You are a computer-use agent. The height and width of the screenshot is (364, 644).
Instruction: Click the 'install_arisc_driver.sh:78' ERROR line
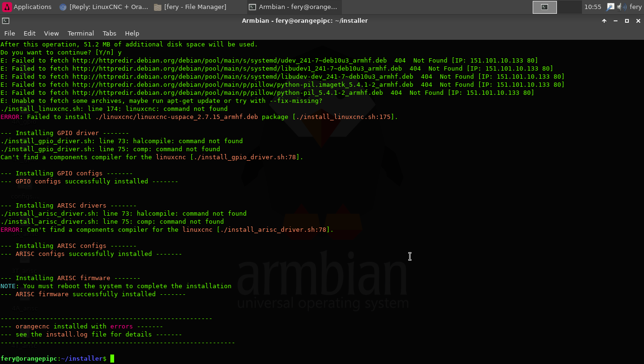click(x=167, y=230)
